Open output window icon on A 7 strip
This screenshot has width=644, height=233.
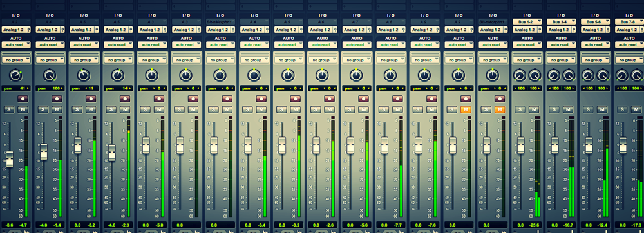[x=368, y=30]
